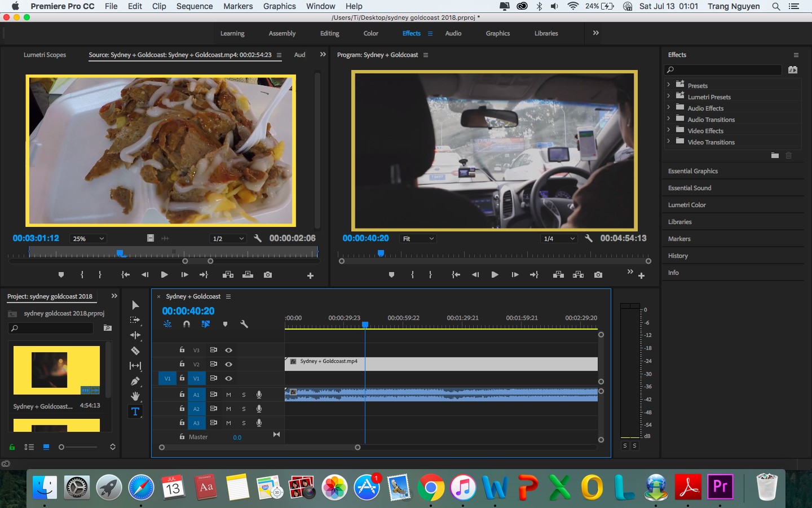Expand the Audio Transitions folder

coord(669,119)
